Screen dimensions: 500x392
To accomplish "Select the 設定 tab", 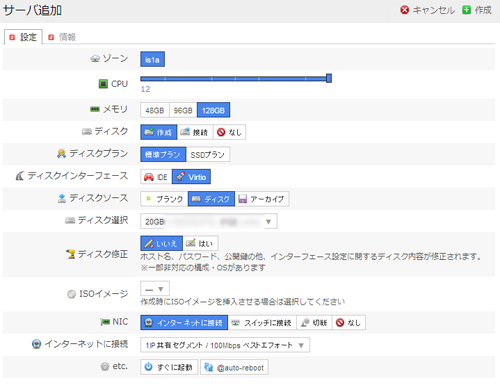I will [x=23, y=37].
